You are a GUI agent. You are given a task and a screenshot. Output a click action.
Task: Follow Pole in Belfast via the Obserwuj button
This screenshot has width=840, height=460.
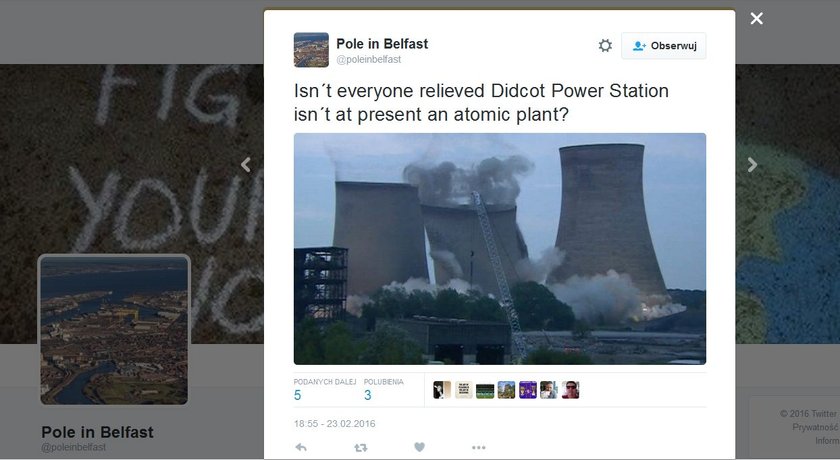click(x=664, y=46)
